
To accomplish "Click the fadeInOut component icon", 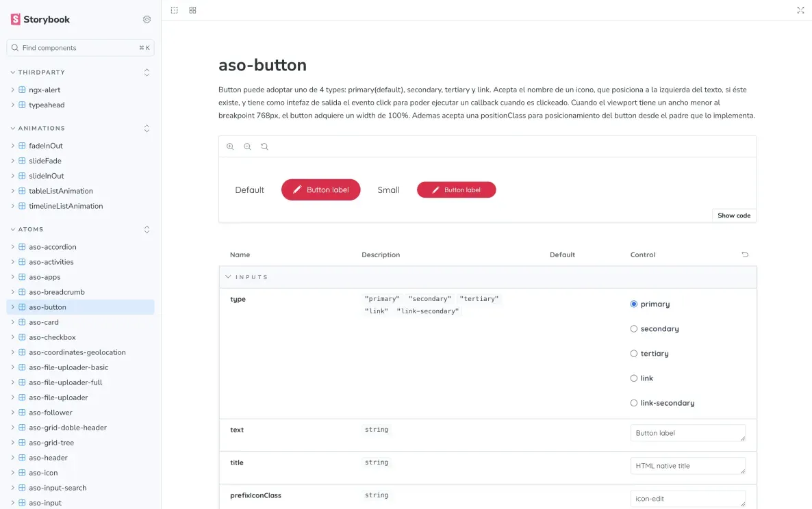I will tap(23, 145).
